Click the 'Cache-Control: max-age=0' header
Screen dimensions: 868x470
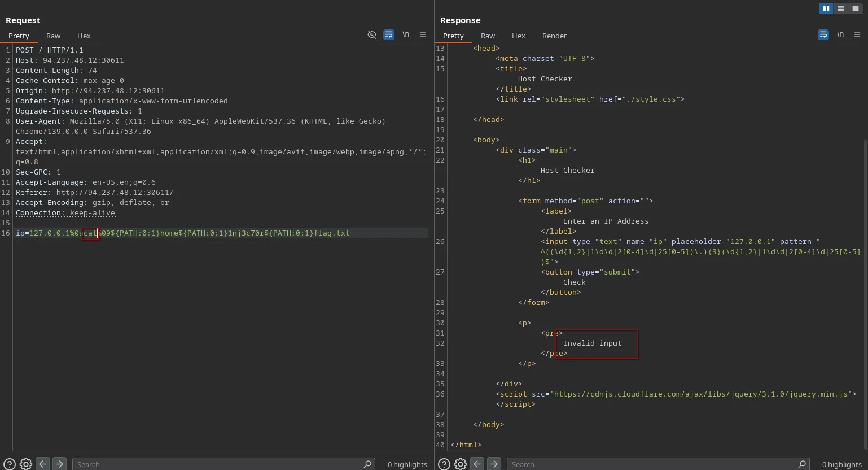click(x=70, y=80)
